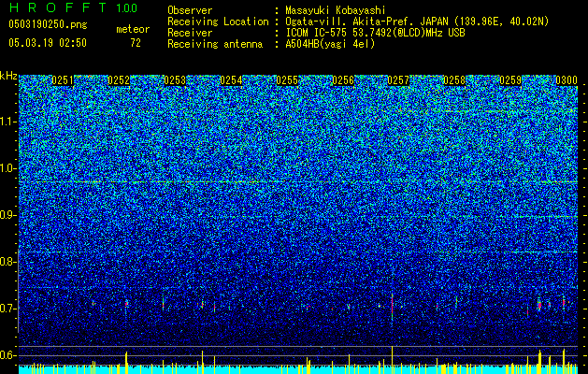Click the observer name Masayuki Kobayashi
The height and width of the screenshot is (374, 588).
pos(336,10)
